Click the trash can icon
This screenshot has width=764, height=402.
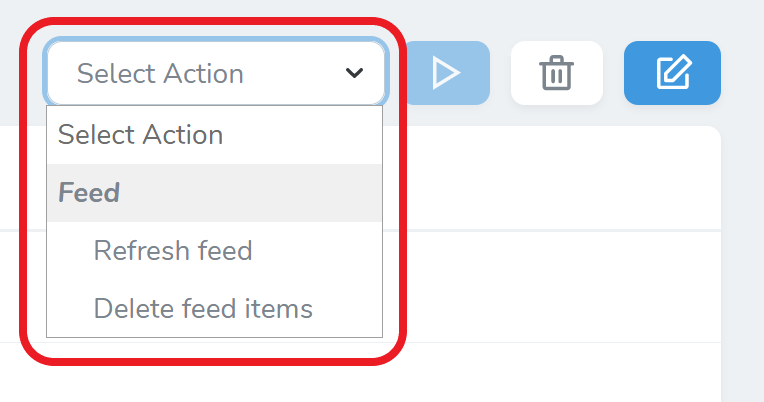click(x=556, y=73)
